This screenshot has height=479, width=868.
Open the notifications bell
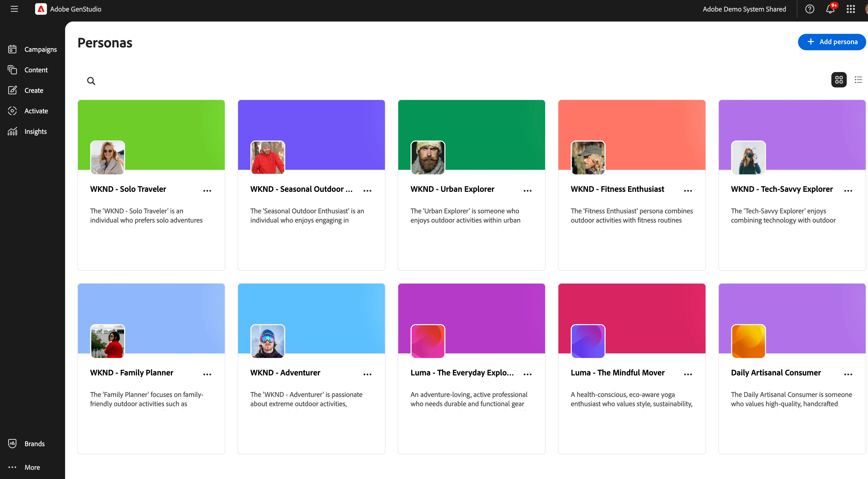point(830,9)
